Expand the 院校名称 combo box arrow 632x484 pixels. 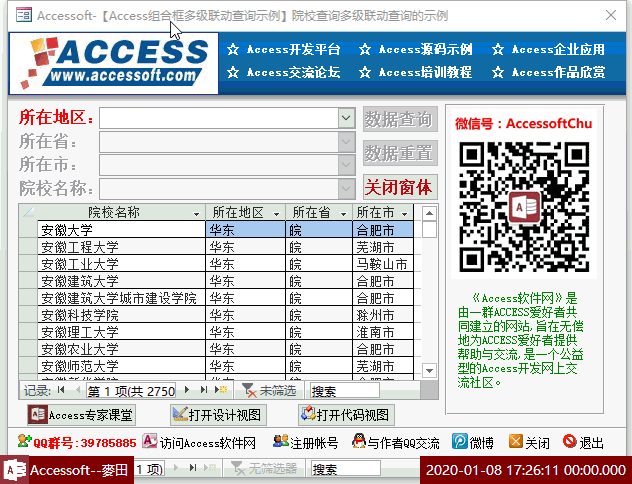point(346,188)
